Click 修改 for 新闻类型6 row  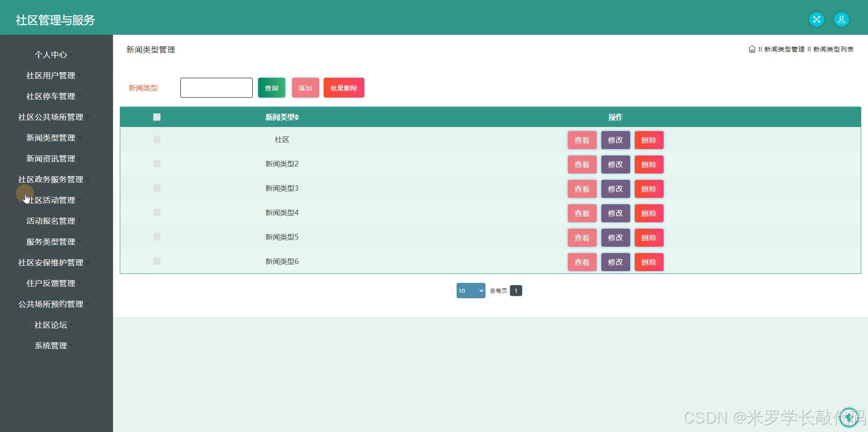point(616,262)
